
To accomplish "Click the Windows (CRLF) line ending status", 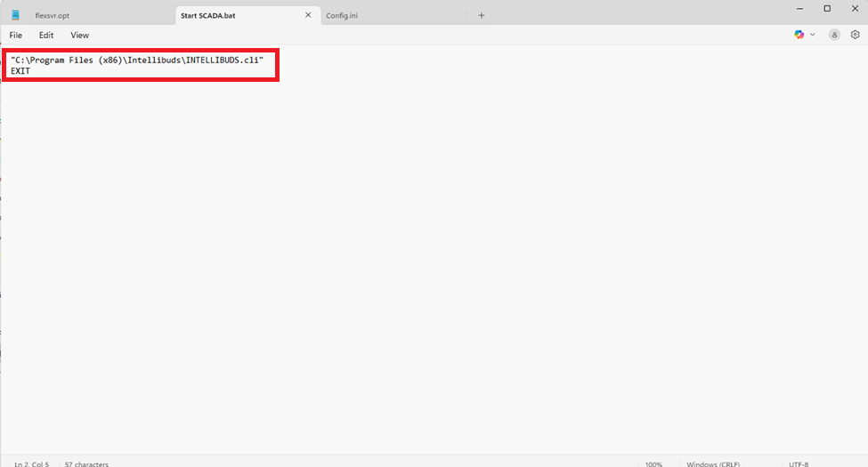I will [713, 463].
